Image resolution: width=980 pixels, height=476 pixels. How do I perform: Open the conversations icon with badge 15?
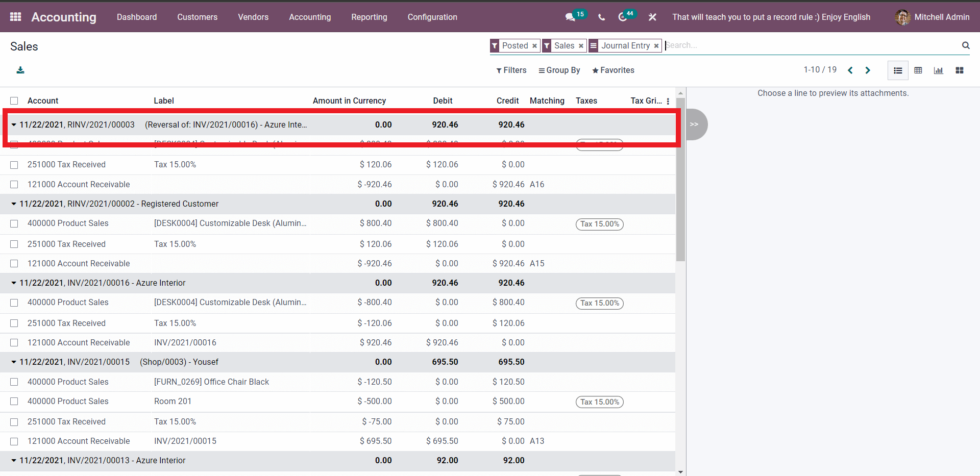pyautogui.click(x=571, y=17)
